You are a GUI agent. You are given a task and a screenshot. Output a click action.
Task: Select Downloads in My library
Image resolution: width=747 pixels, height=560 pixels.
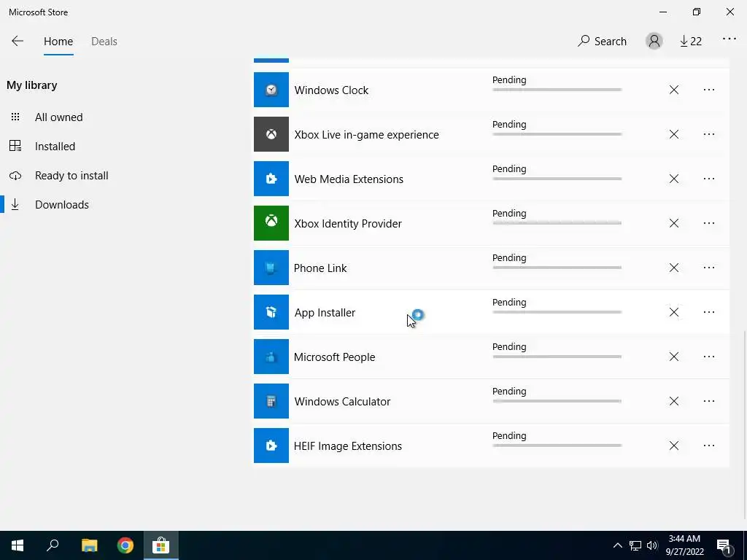click(x=61, y=204)
